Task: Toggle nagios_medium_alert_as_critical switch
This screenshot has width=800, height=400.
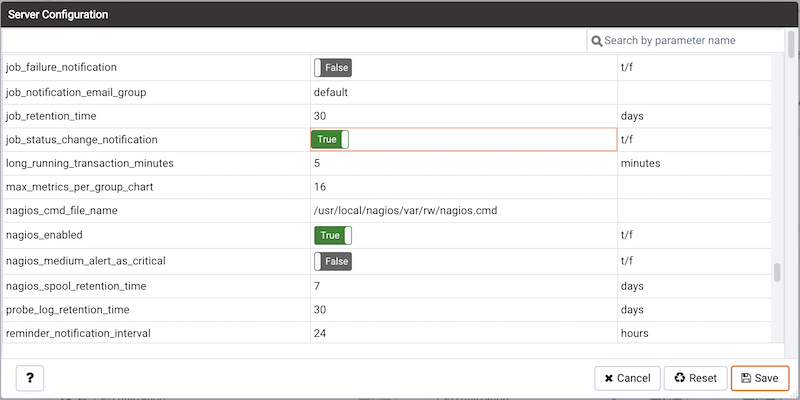Action: pyautogui.click(x=333, y=261)
